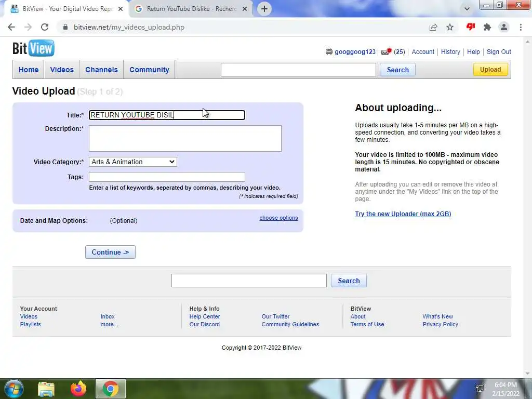Viewport: 532px width, 399px height.
Task: Click the share page icon in address bar
Action: point(433,27)
